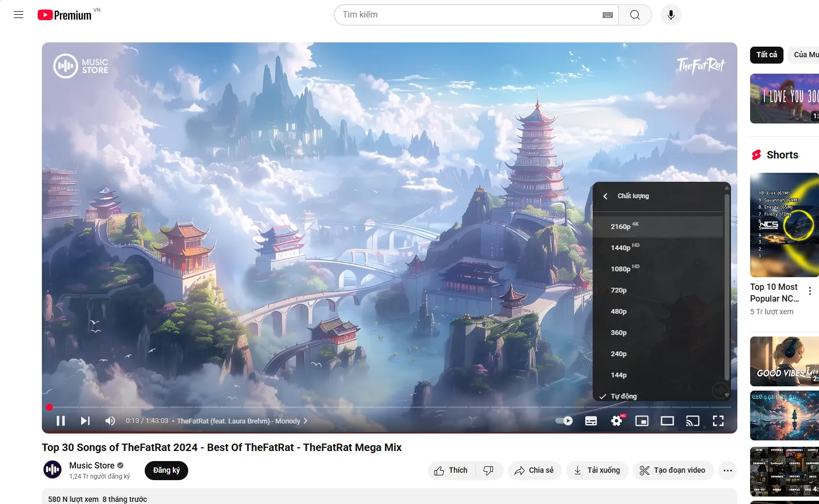The height and width of the screenshot is (504, 819).
Task: Enter miniplayer mode
Action: 641,420
